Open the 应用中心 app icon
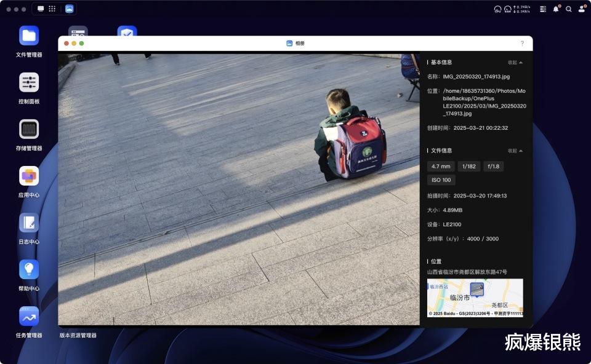 tap(29, 176)
